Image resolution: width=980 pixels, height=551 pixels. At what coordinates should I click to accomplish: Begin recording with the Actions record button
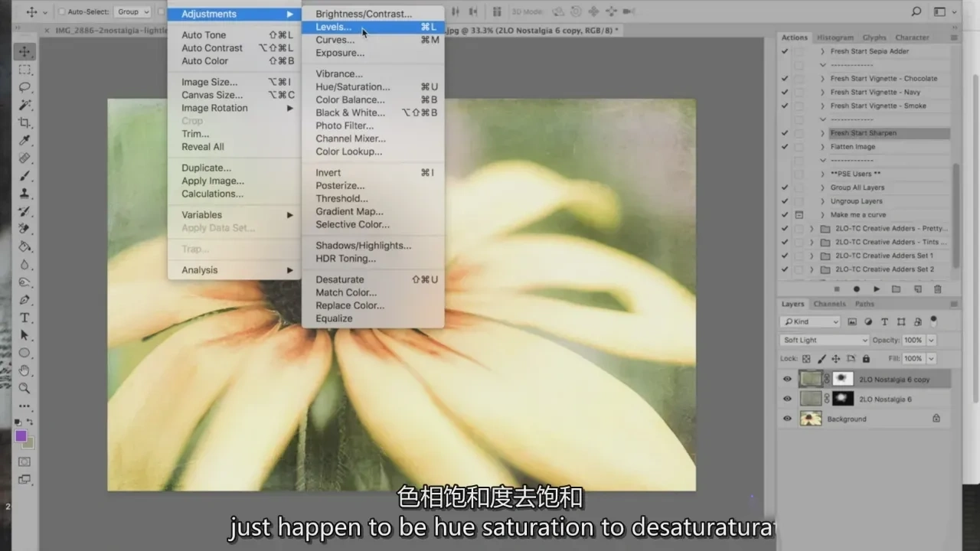[857, 289]
